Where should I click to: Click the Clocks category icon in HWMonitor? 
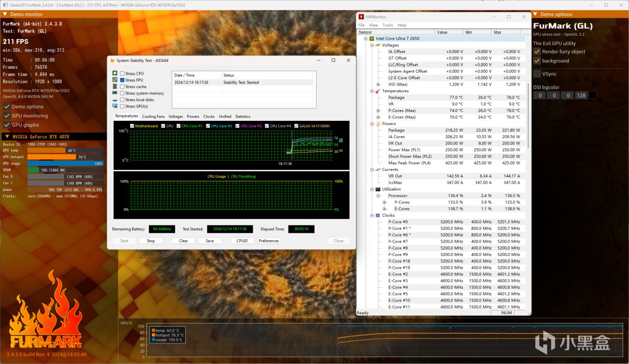pyautogui.click(x=378, y=215)
